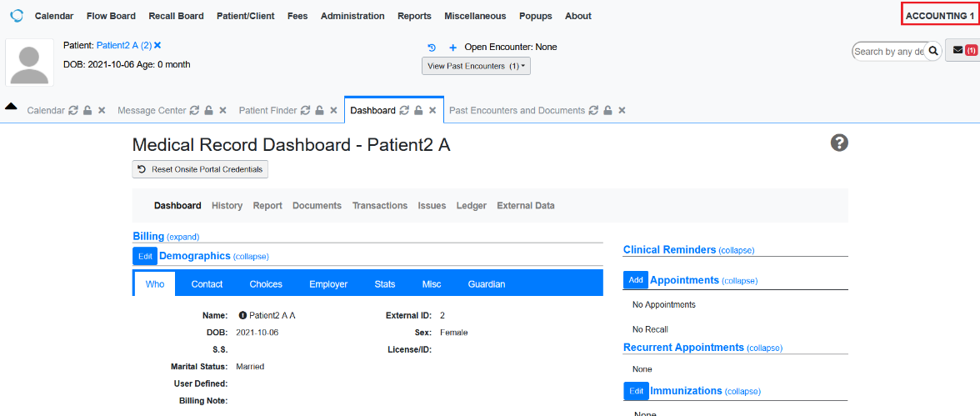Lock Past Encounters and Documents tab
This screenshot has width=980, height=416.
pyautogui.click(x=607, y=111)
